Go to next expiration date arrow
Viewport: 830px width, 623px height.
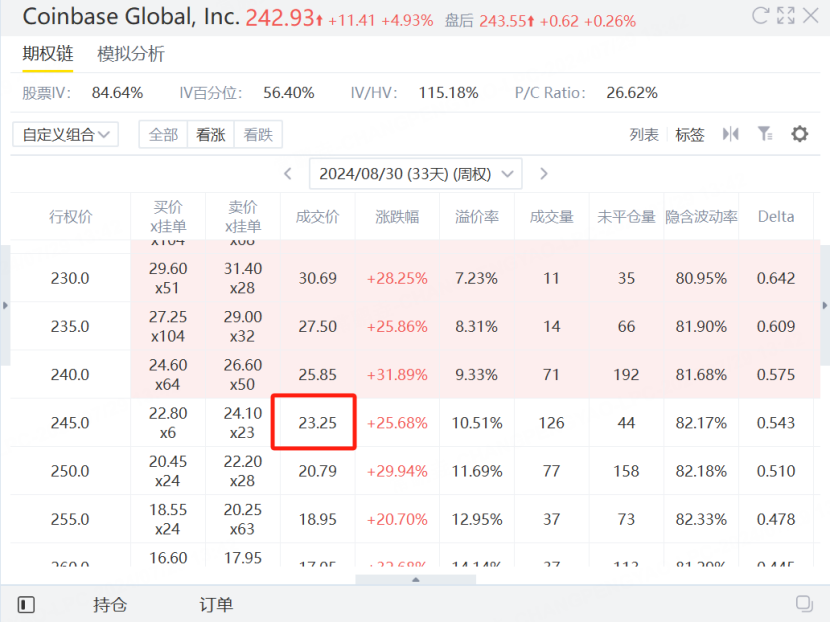pos(544,174)
